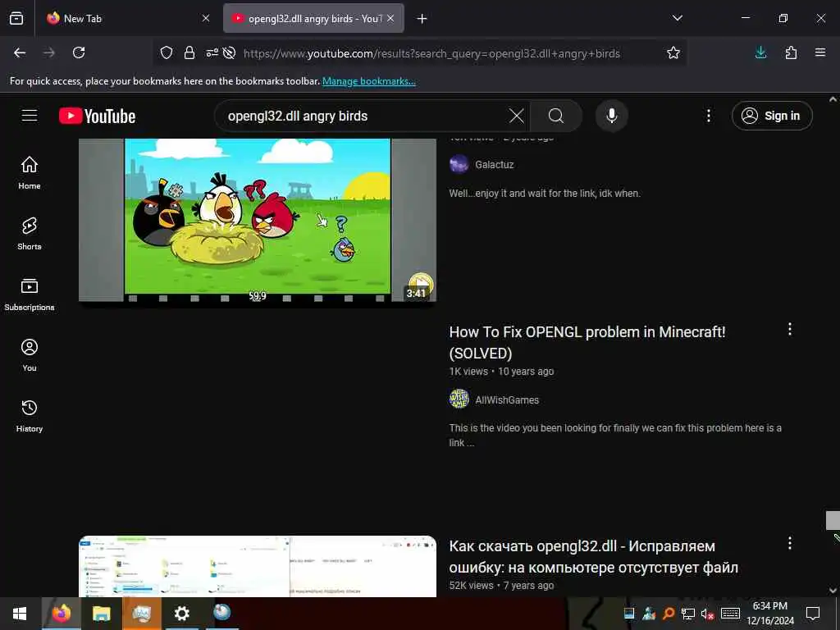Reload the current YouTube page

point(79,52)
